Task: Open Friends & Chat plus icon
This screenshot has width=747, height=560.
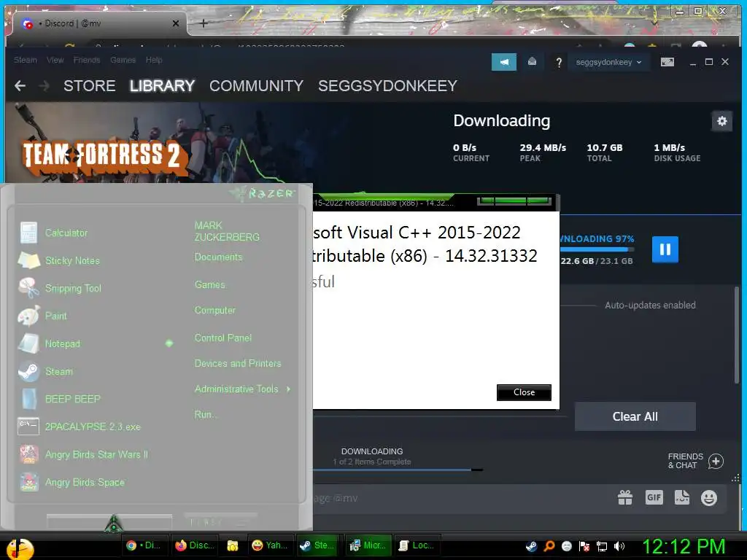Action: (716, 461)
